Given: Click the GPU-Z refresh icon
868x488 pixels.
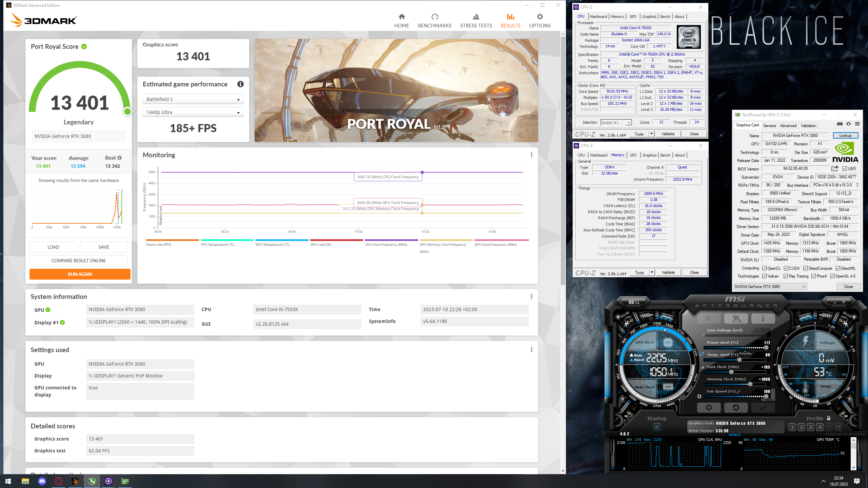Looking at the screenshot, I should coord(848,124).
